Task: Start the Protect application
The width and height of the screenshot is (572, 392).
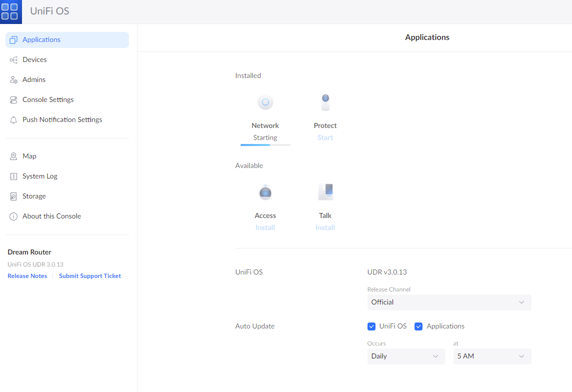Action: [x=325, y=138]
